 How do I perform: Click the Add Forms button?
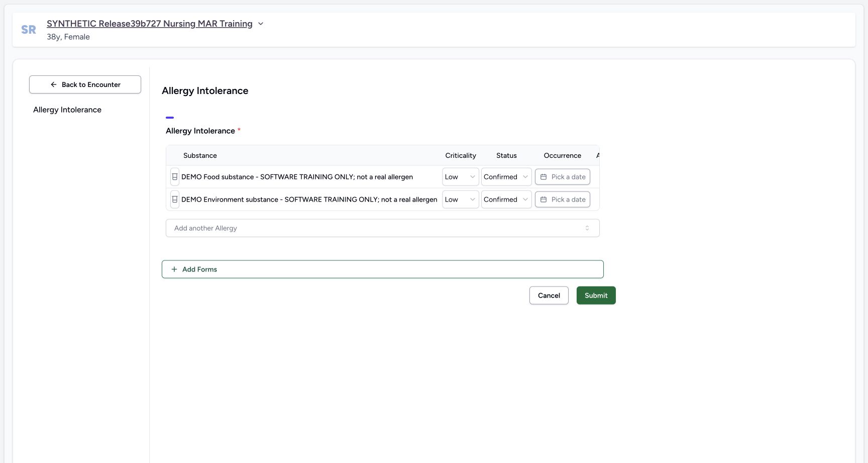click(x=383, y=269)
